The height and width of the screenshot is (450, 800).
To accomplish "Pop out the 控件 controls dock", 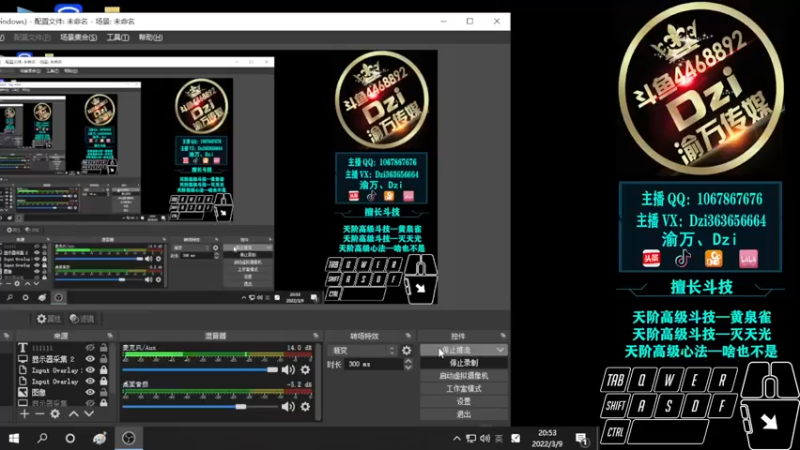I will click(503, 336).
